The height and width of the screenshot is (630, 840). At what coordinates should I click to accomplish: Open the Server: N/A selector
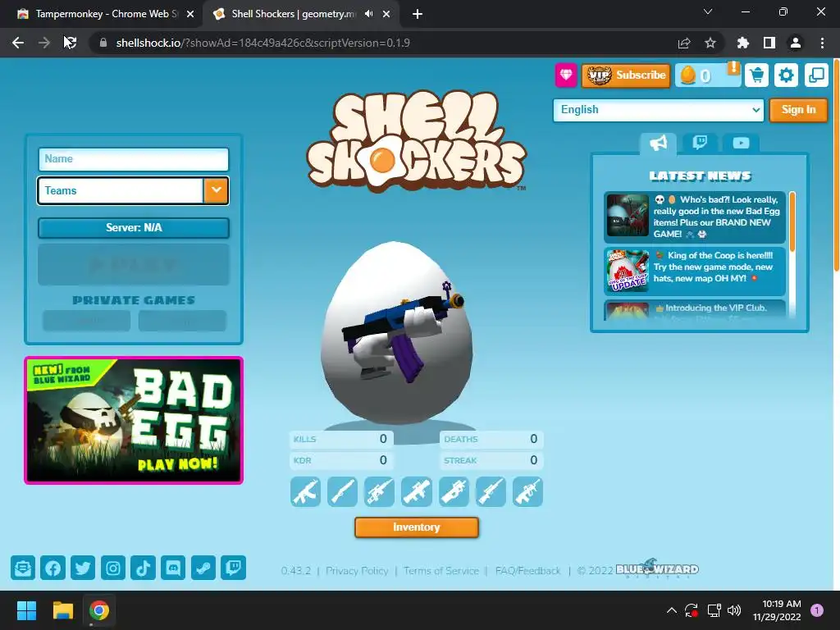pos(134,228)
